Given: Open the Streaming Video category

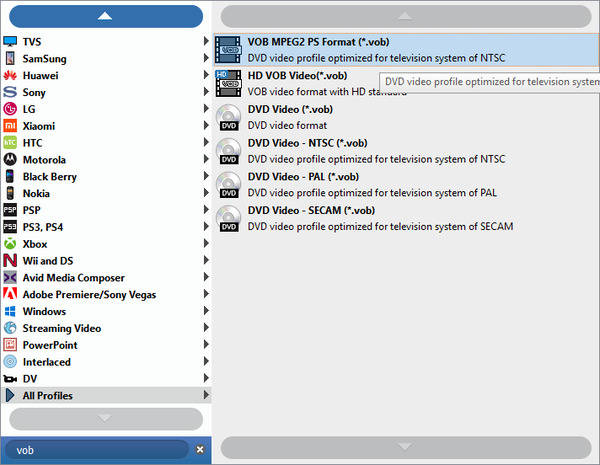Looking at the screenshot, I should [x=106, y=328].
